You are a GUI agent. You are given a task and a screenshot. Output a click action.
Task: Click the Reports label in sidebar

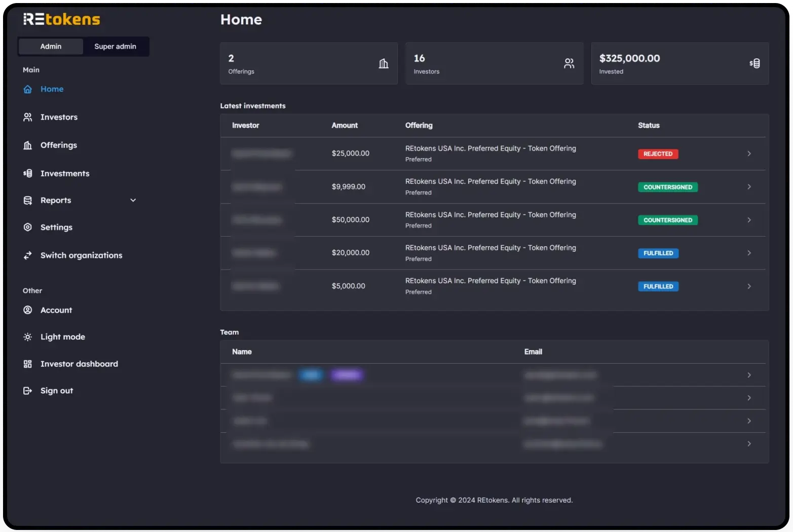[x=56, y=200]
